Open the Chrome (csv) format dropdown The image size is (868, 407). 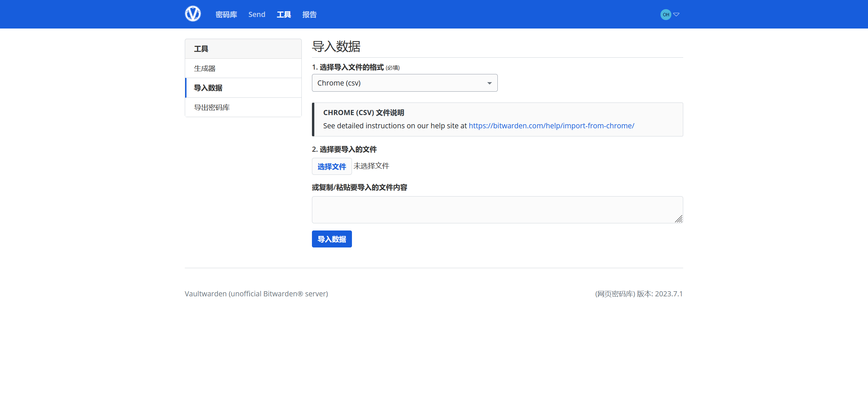tap(405, 83)
